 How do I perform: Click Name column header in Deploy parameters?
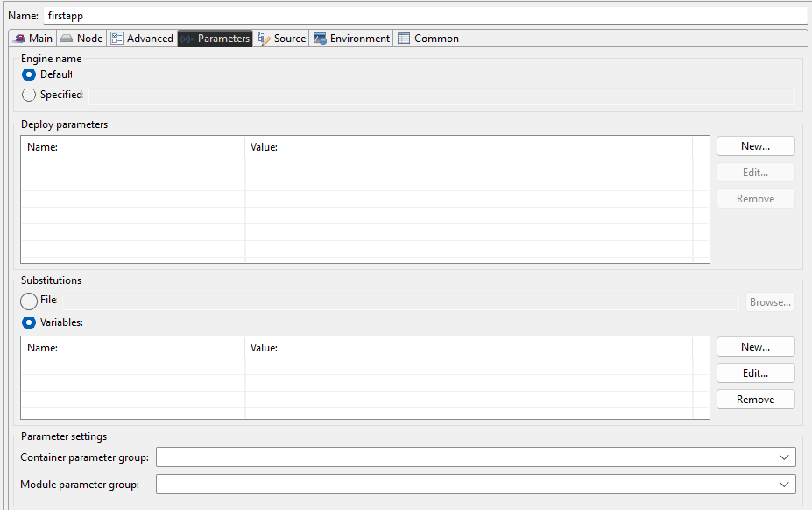(x=132, y=147)
